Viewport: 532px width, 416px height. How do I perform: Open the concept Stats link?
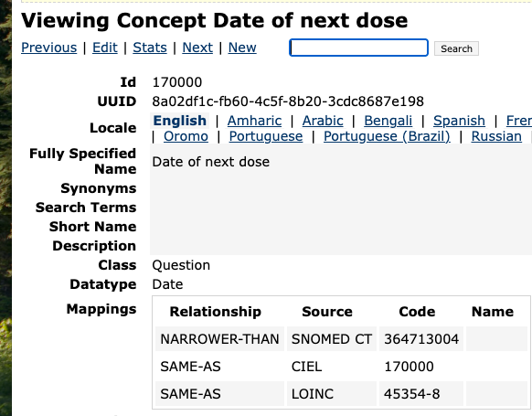150,48
